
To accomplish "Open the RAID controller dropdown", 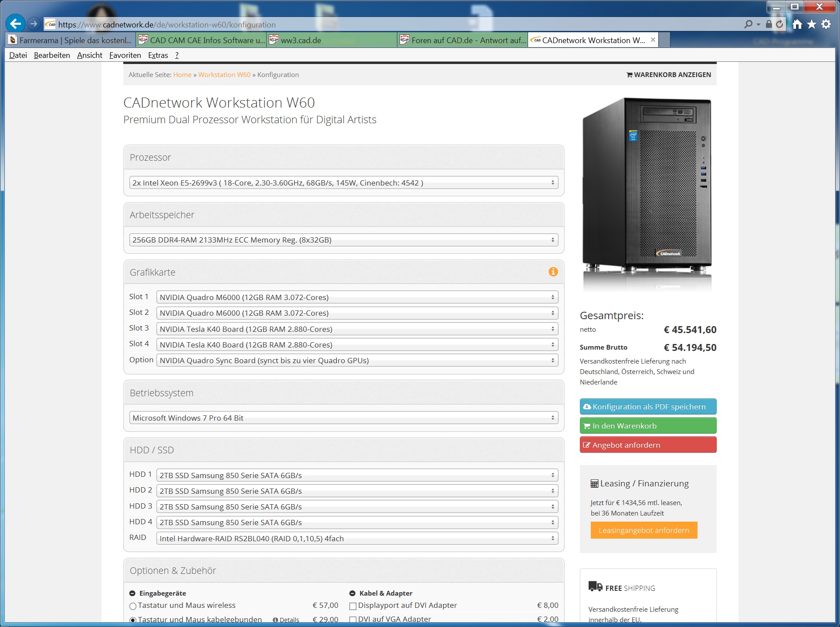I will pos(357,539).
